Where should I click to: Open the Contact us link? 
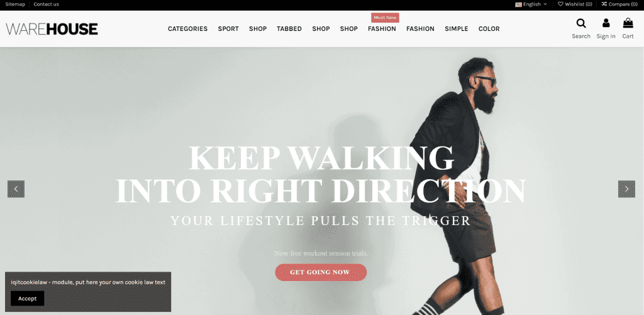pos(46,4)
